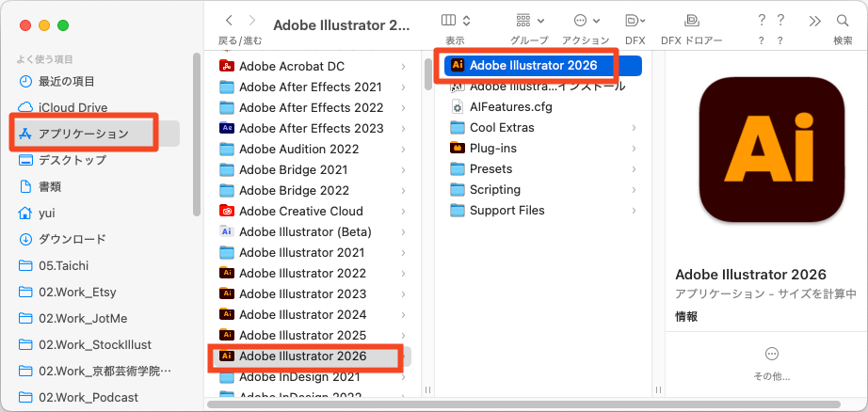Click the DFX toolbar icon
868x412 pixels.
point(635,20)
